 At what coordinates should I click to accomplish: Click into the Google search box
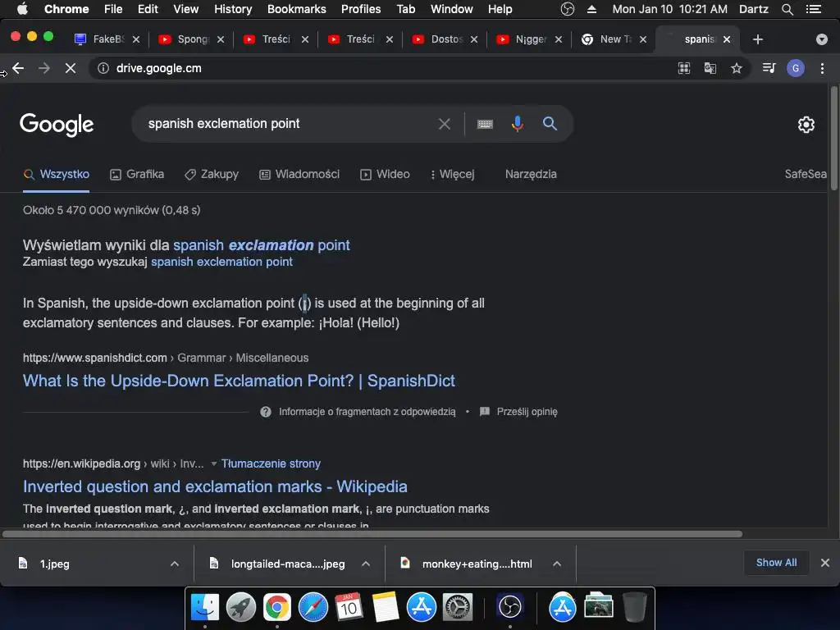coord(290,124)
